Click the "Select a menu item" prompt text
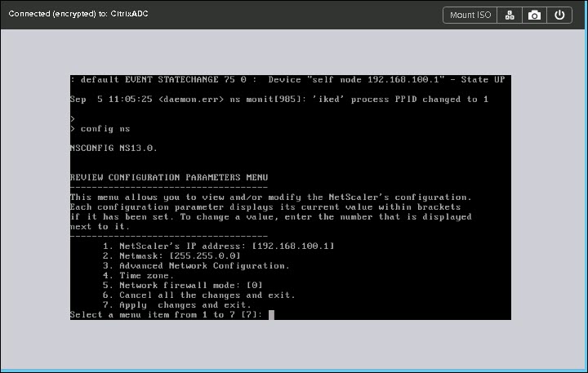The width and height of the screenshot is (588, 373). pos(166,314)
